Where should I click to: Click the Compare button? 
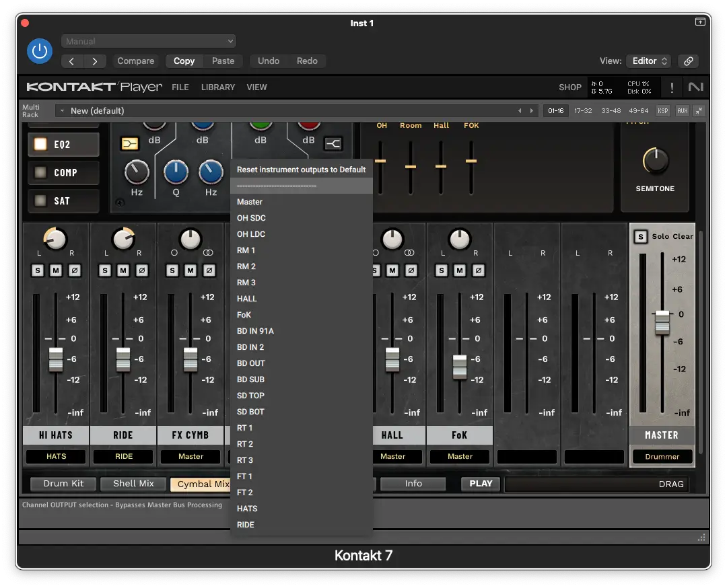point(135,61)
